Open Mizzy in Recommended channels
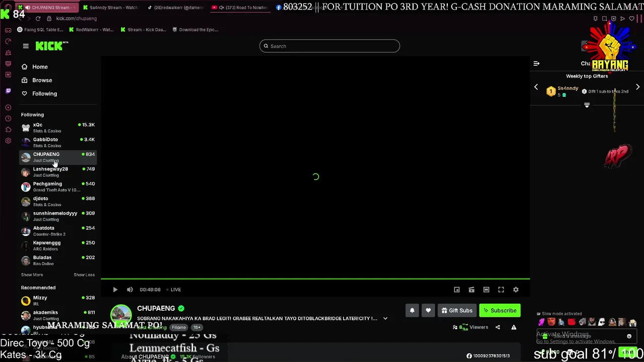Viewport: 644px width, 362px height. 58,301
